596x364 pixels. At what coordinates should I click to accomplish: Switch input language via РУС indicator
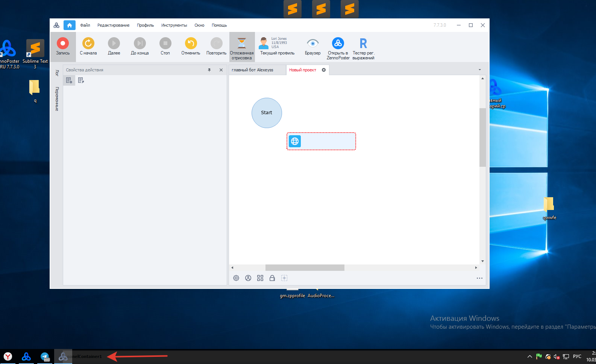pos(577,356)
